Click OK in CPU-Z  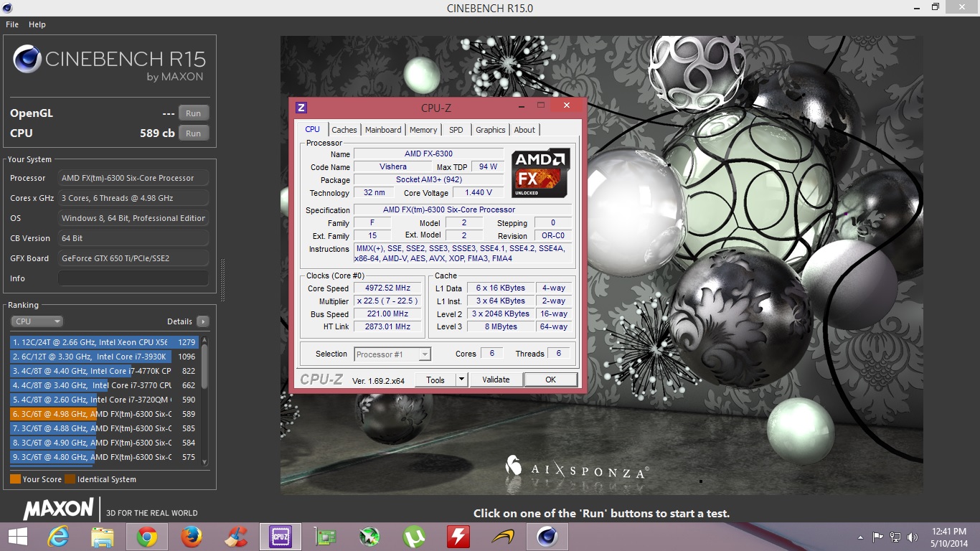pyautogui.click(x=550, y=380)
